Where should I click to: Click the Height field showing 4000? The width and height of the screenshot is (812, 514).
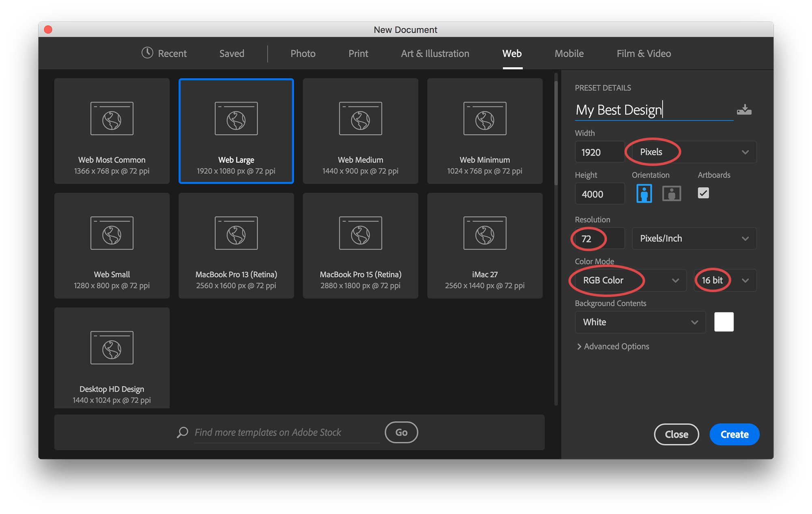click(x=600, y=194)
